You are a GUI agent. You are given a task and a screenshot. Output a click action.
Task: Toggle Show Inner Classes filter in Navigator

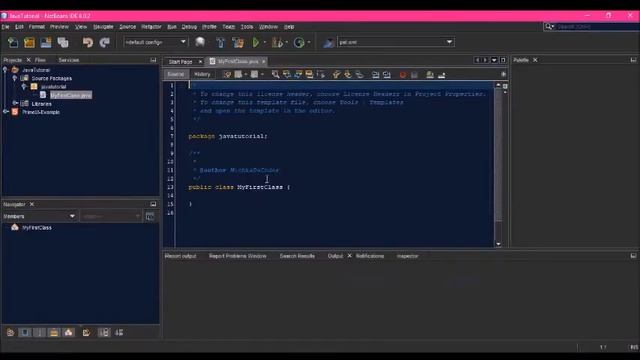tap(69, 333)
